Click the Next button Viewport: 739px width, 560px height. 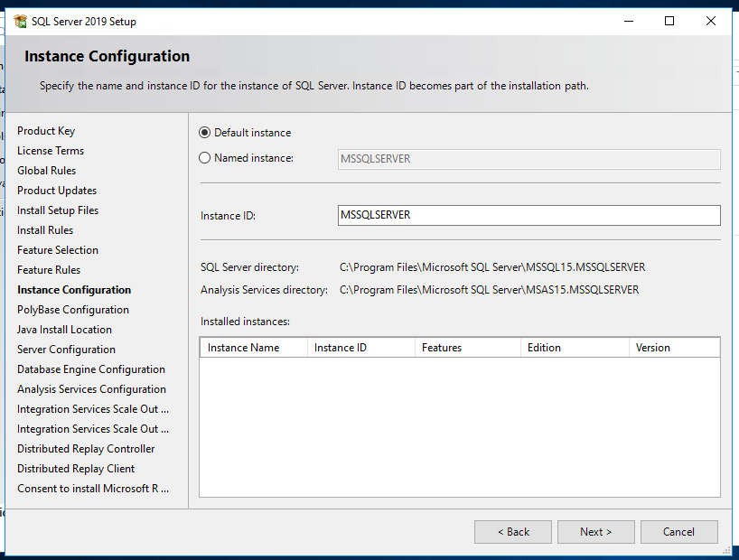tap(595, 532)
